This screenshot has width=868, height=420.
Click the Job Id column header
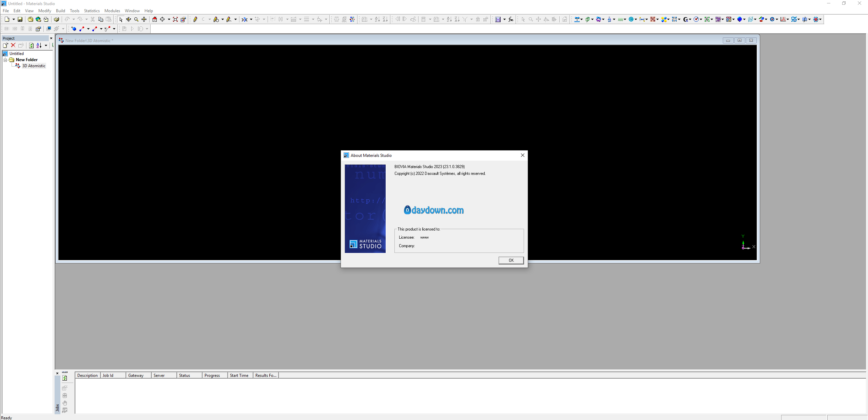click(x=113, y=375)
